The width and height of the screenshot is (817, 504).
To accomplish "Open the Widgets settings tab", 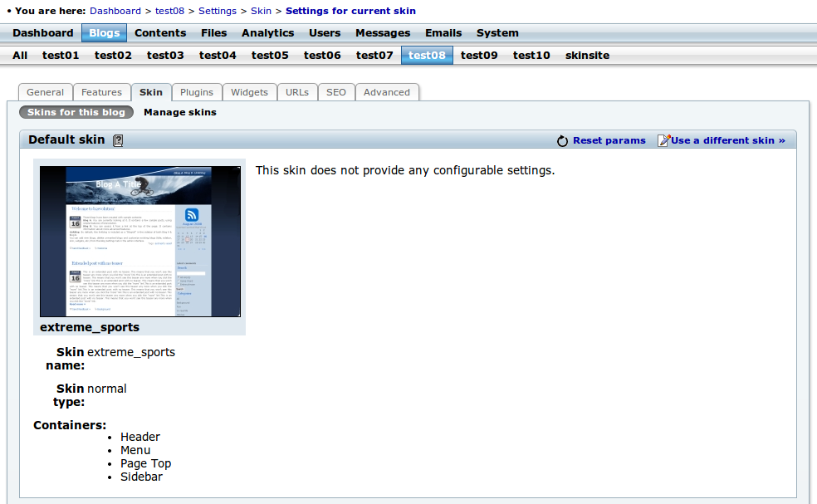I will [x=250, y=92].
